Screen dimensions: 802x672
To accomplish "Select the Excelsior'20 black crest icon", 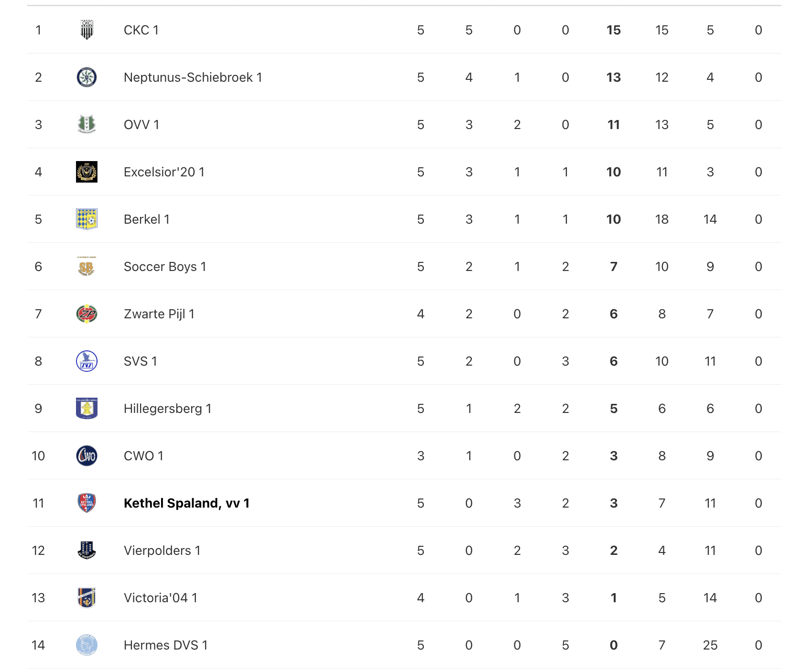I will pos(87,172).
